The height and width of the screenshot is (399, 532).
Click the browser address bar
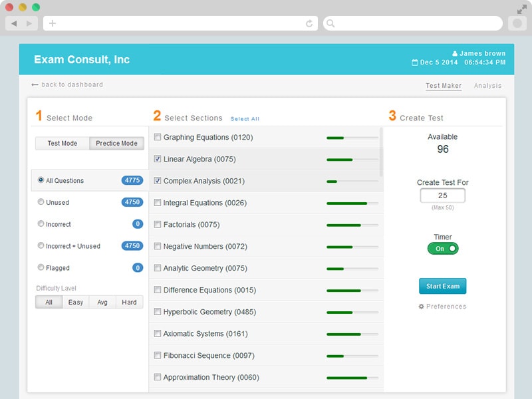(180, 23)
